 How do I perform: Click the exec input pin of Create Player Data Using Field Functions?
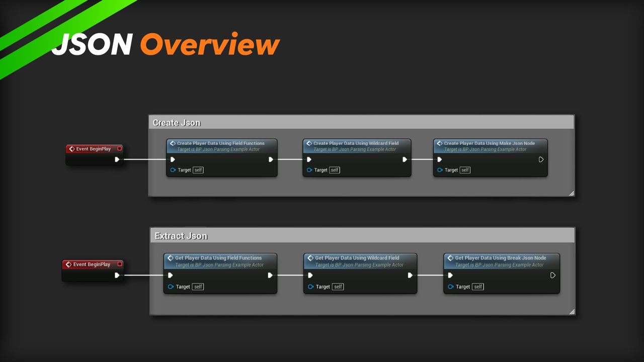173,159
